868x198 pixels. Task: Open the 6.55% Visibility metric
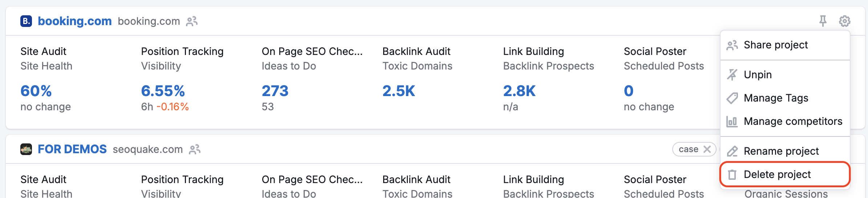(x=163, y=91)
